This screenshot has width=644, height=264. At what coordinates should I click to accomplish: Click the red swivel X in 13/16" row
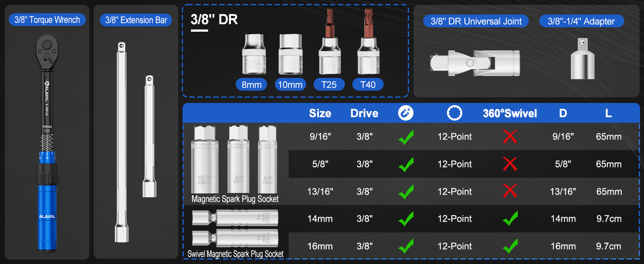(x=510, y=191)
